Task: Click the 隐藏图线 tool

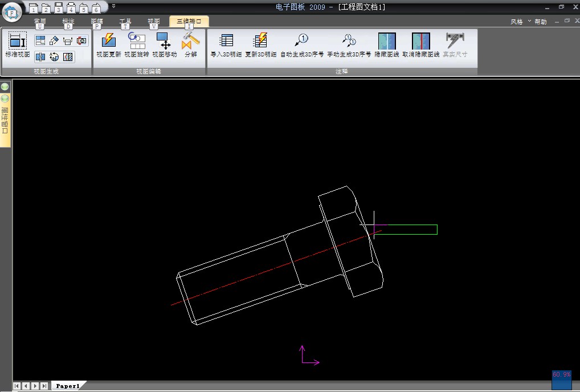Action: [x=387, y=45]
